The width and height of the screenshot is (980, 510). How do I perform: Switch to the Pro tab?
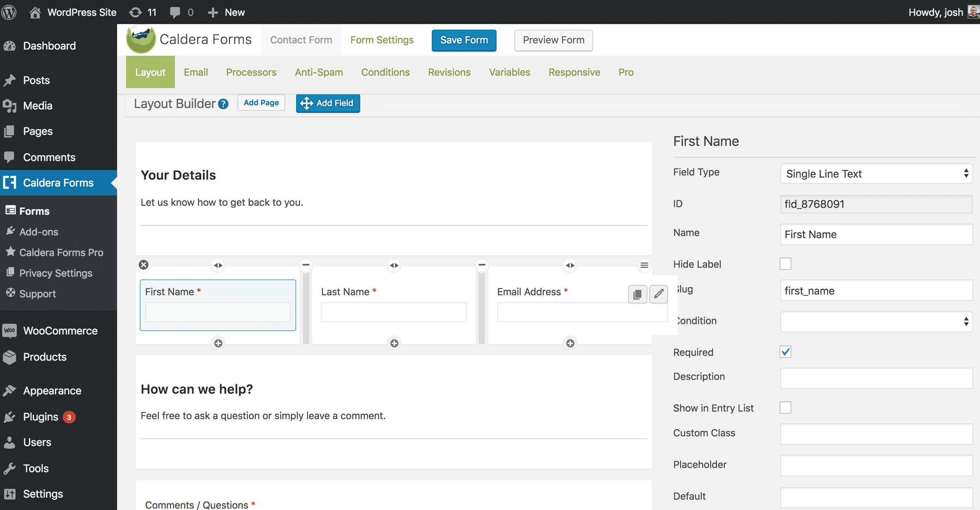point(626,72)
